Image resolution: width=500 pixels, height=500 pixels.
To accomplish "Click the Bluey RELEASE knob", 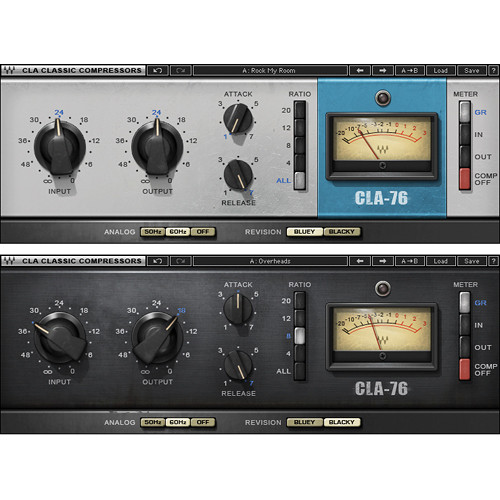I will click(x=238, y=175).
